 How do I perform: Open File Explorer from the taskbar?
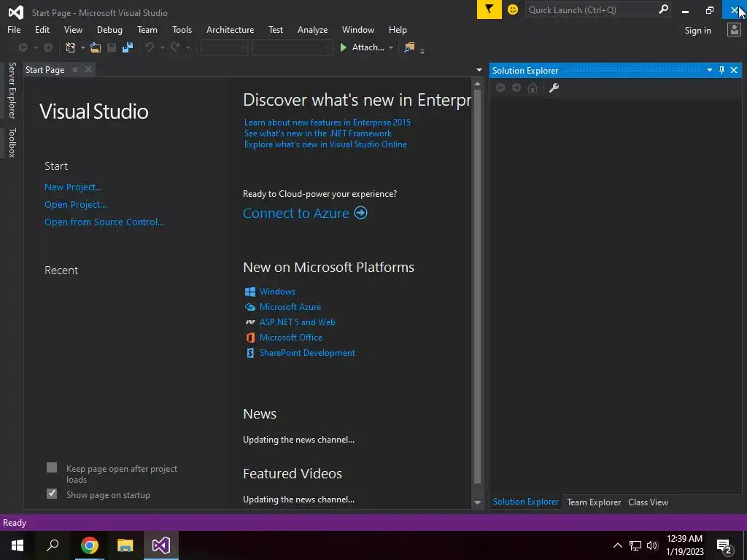coord(125,545)
